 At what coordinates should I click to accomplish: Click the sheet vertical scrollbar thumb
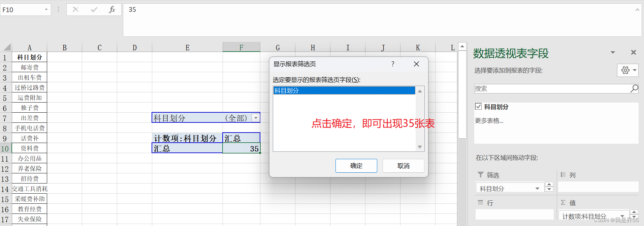coord(462,94)
